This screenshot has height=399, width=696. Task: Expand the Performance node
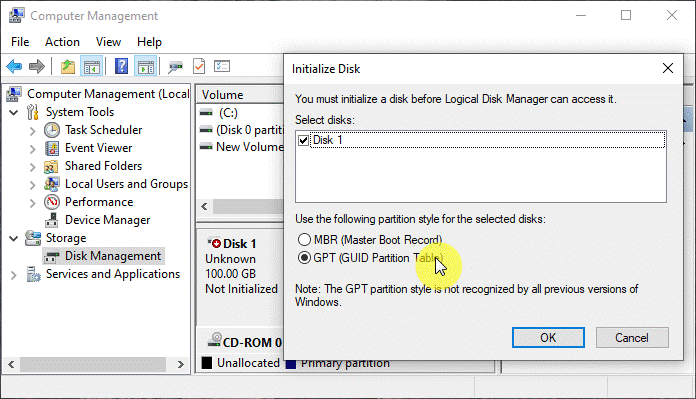tap(32, 203)
